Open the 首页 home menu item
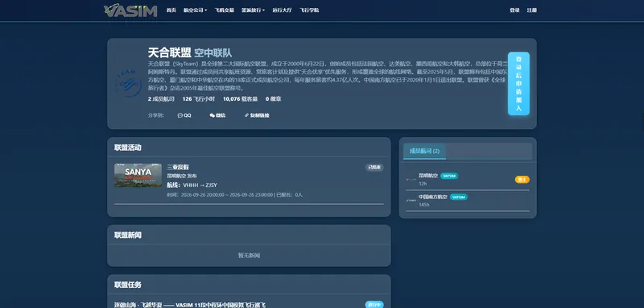Screen dimensions: 644x308 (x=171, y=10)
